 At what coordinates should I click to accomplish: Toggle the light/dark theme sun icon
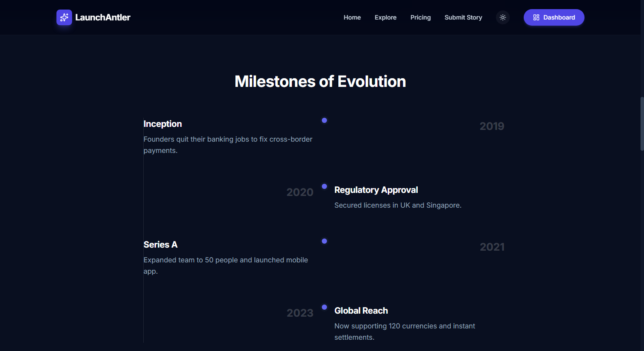coord(503,17)
